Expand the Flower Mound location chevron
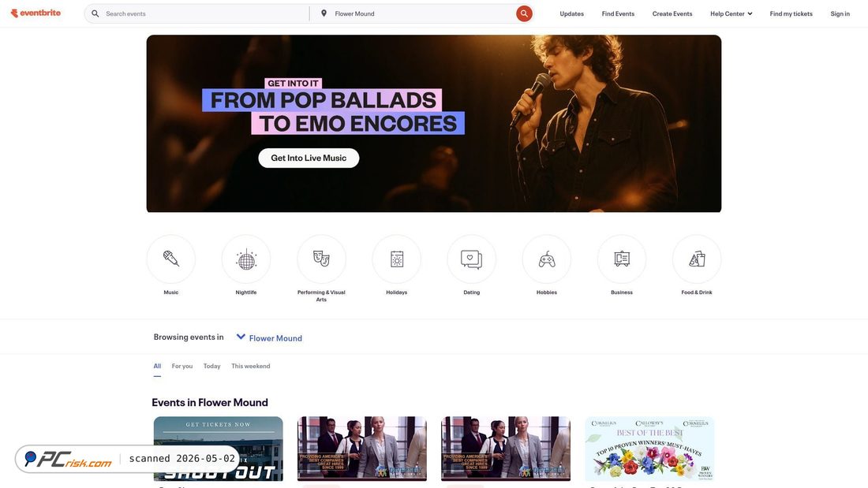 point(241,337)
